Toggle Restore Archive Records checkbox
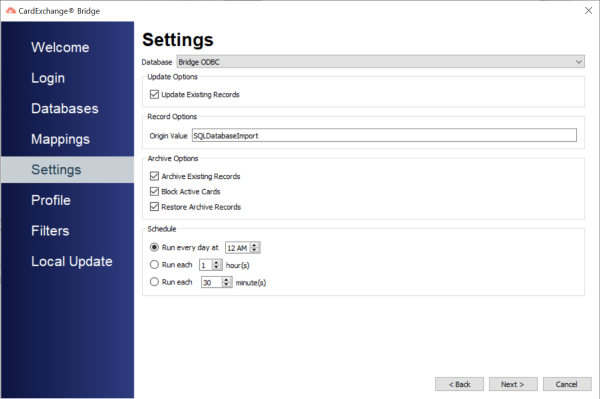600x399 pixels. pyautogui.click(x=154, y=207)
